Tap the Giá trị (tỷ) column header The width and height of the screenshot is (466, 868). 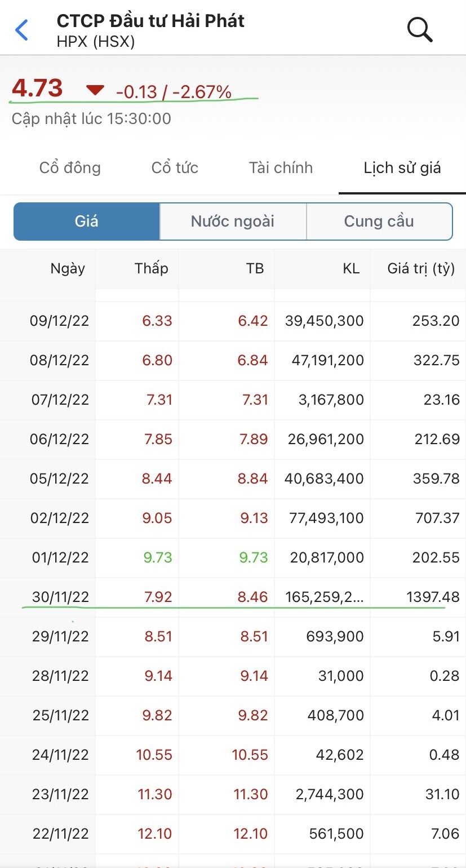coord(420,268)
